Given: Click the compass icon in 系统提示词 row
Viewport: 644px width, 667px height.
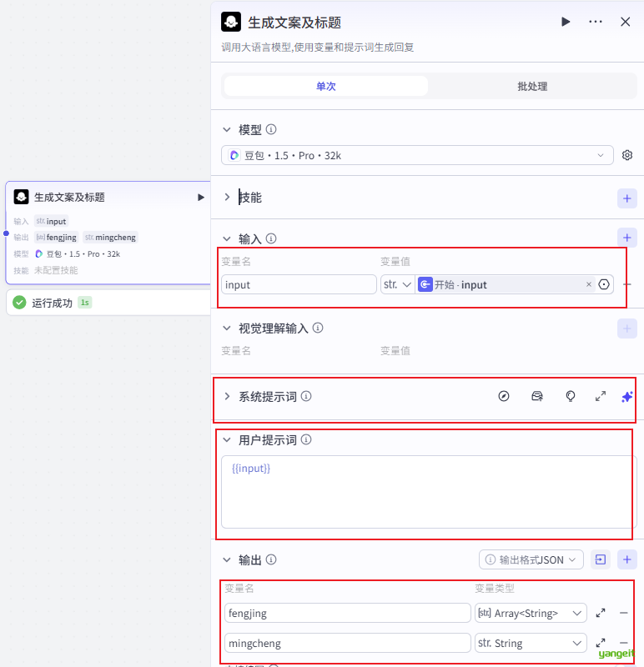Looking at the screenshot, I should pos(503,397).
